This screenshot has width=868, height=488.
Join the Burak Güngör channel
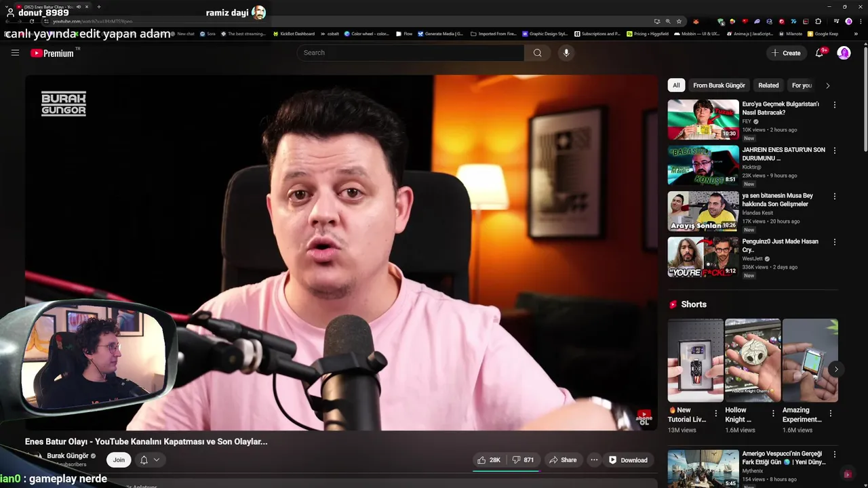coord(119,460)
